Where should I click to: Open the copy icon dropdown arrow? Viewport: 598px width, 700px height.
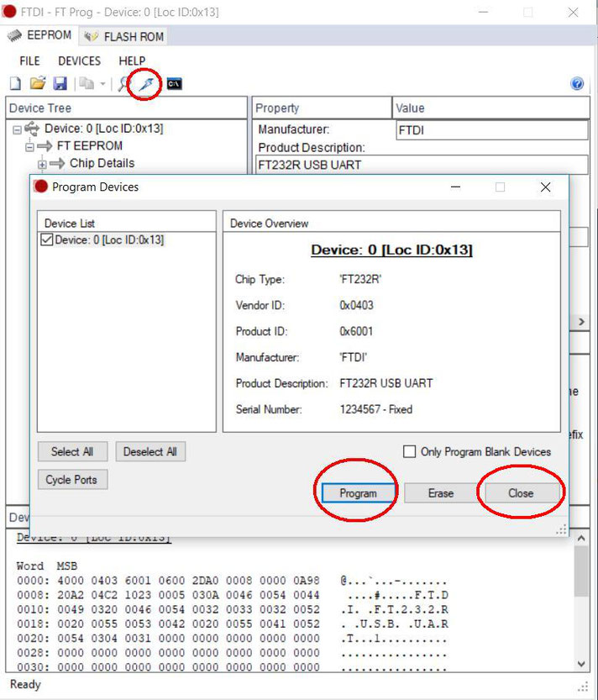[102, 83]
